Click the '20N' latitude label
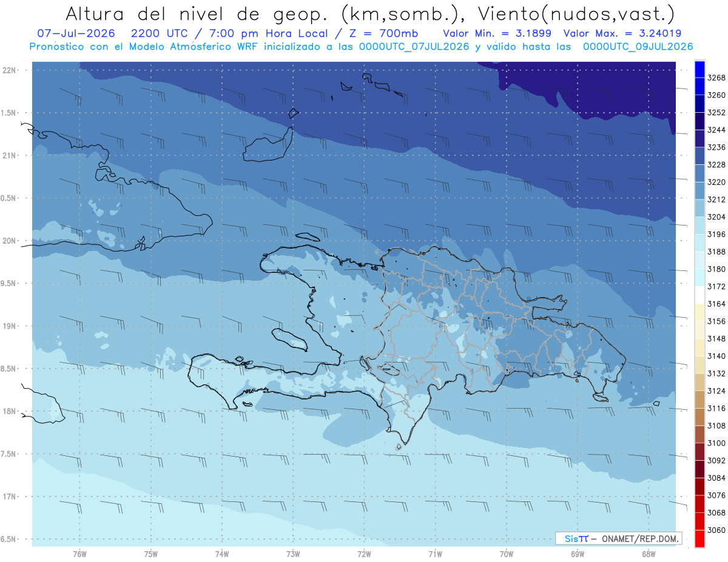 point(10,241)
